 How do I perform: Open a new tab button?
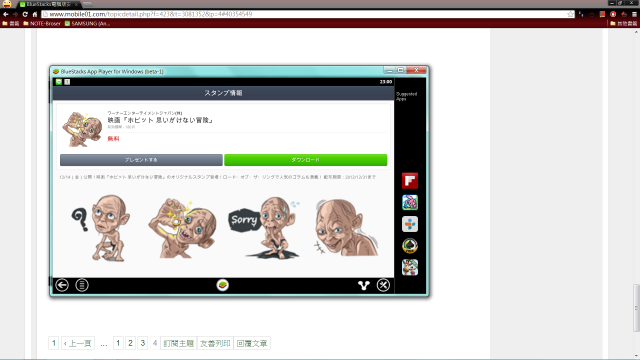(87, 4)
